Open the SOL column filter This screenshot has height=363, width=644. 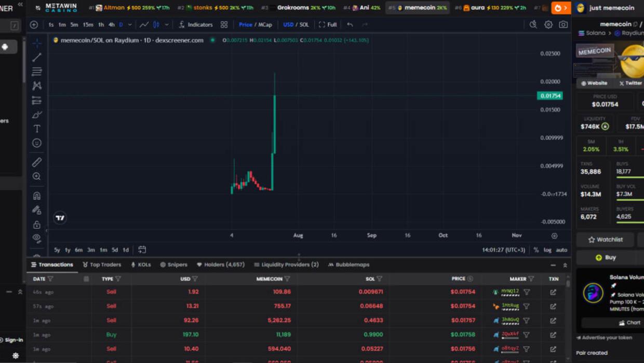pyautogui.click(x=379, y=279)
